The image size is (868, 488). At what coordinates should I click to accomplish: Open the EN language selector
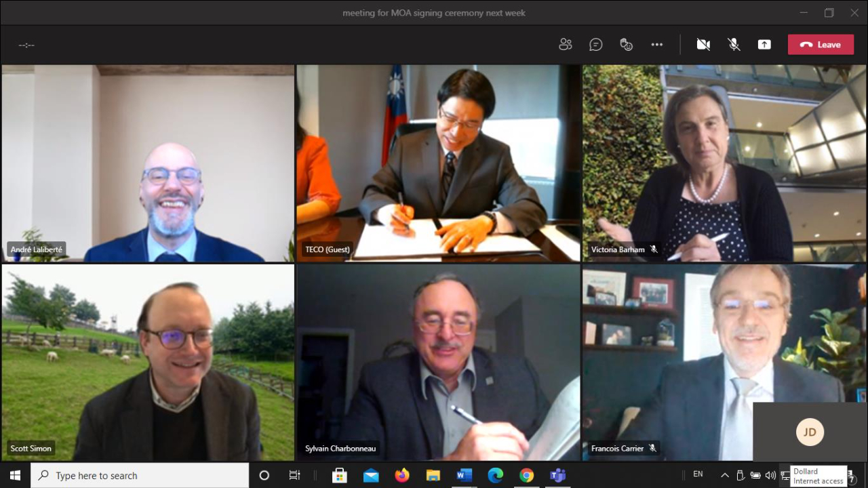pyautogui.click(x=698, y=474)
